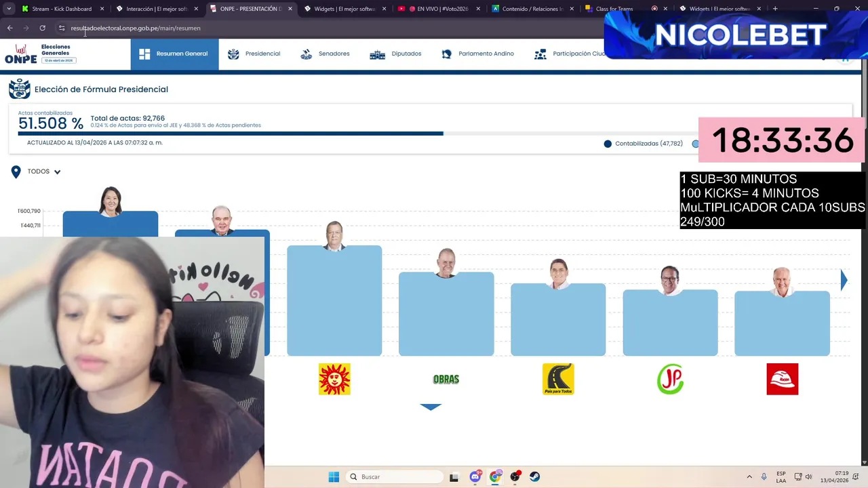Open OBS Studio from the taskbar
This screenshot has width=868, height=488.
click(515, 477)
